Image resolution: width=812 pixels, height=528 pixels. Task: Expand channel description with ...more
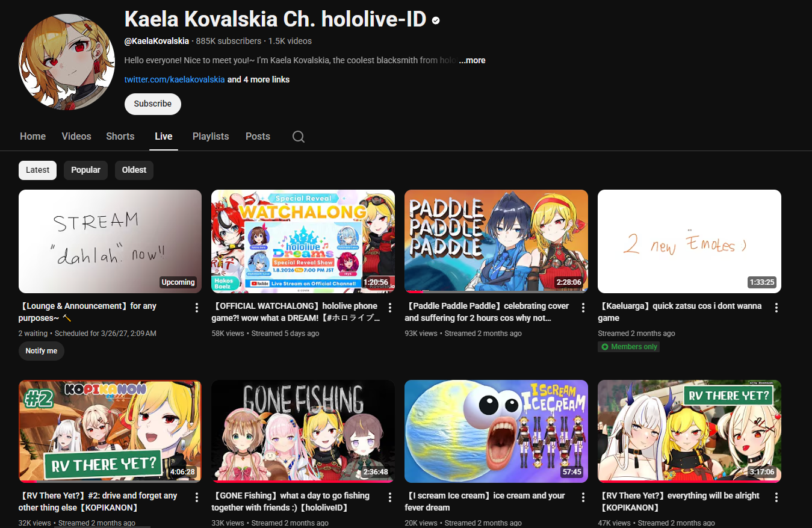472,60
